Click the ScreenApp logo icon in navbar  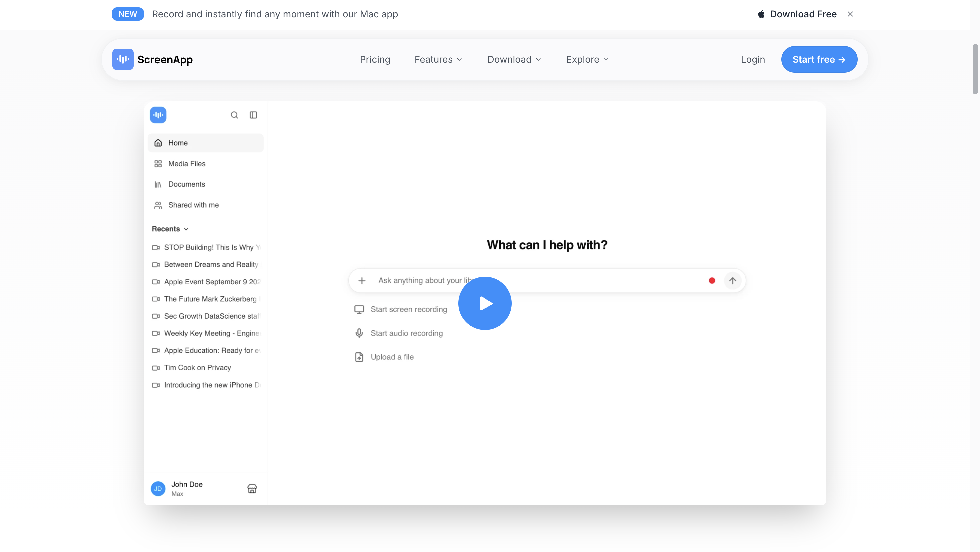pos(123,59)
